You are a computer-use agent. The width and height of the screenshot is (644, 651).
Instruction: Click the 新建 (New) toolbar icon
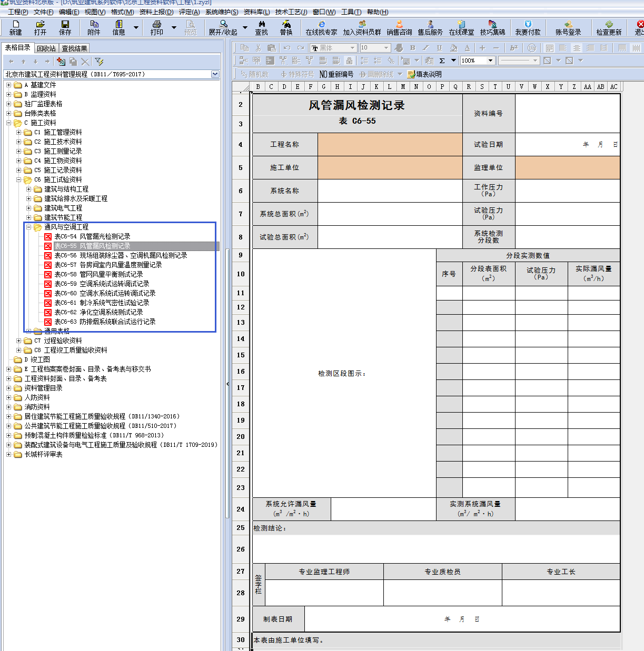point(16,27)
